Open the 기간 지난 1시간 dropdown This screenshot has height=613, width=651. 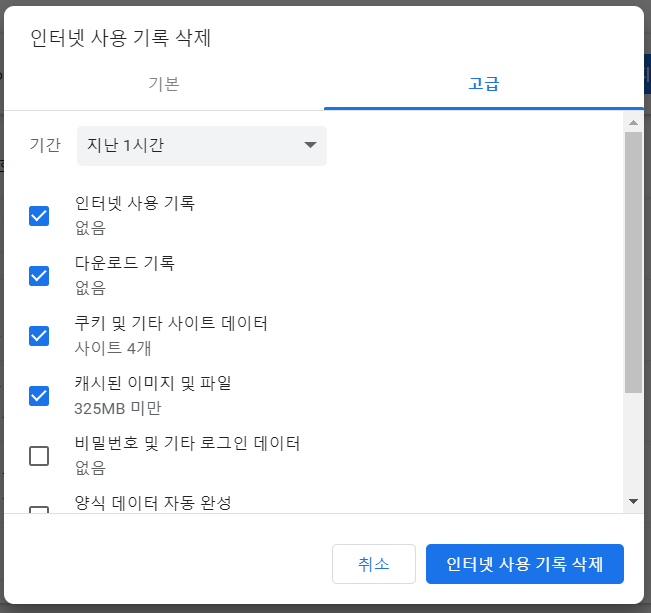pyautogui.click(x=202, y=146)
